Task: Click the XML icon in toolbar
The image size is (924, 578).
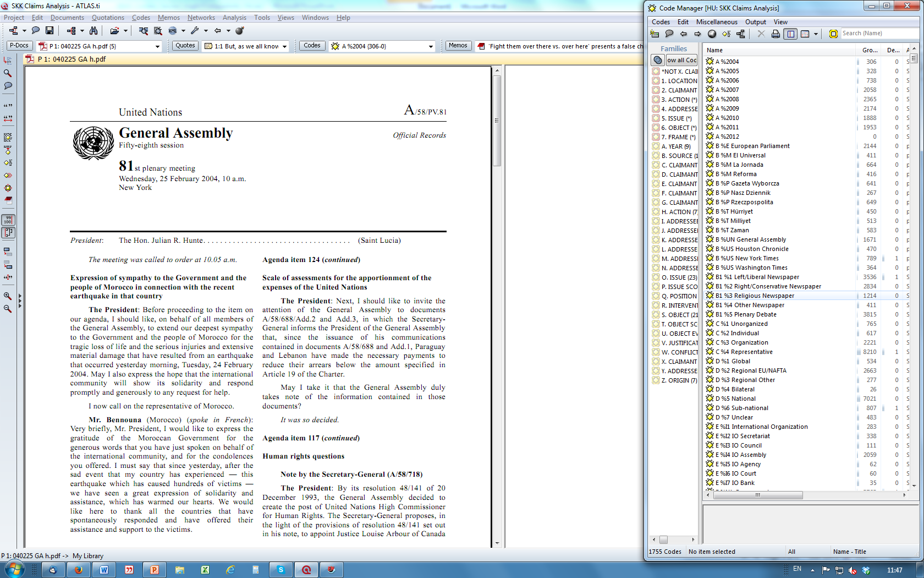Action: pyautogui.click(x=173, y=31)
